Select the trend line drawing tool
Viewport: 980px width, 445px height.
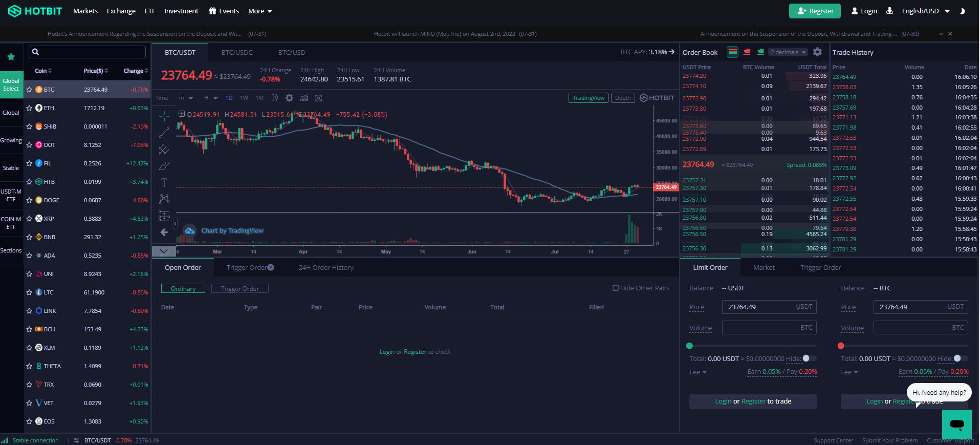164,133
